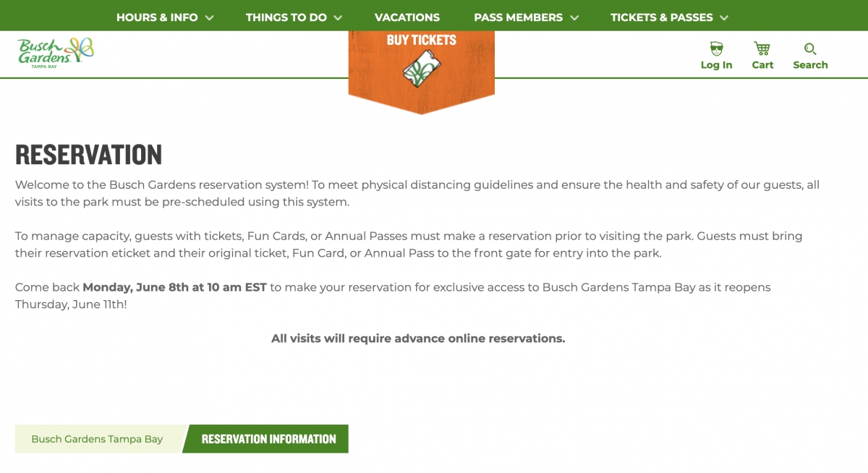Viewport: 868px width, 473px height.
Task: Expand the Hours & Info chevron
Action: (x=209, y=17)
